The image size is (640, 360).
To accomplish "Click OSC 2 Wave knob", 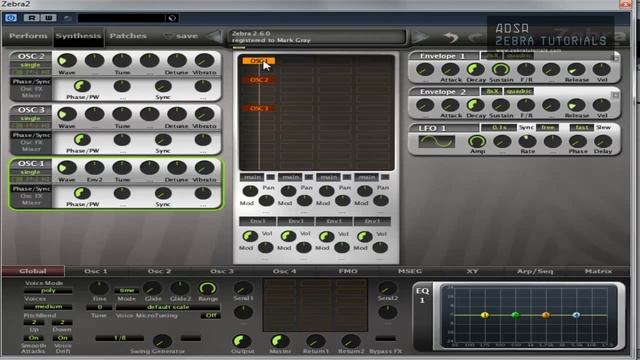I will [67, 61].
